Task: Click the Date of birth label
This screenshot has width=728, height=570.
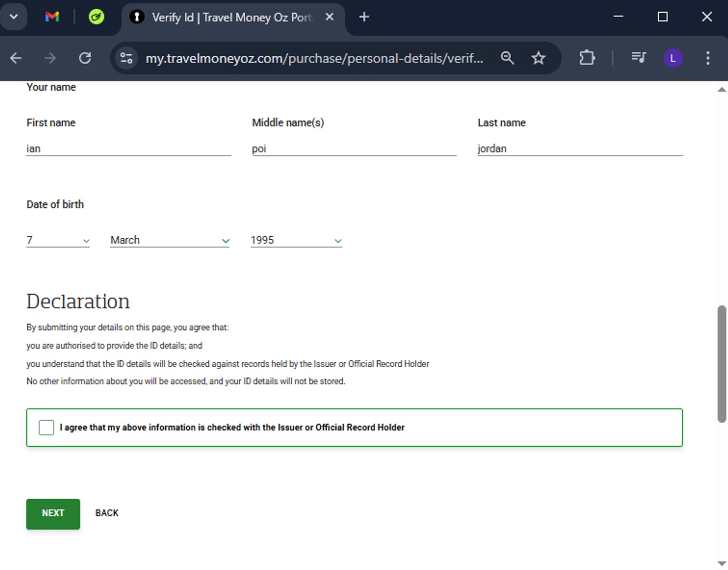Action: tap(55, 204)
